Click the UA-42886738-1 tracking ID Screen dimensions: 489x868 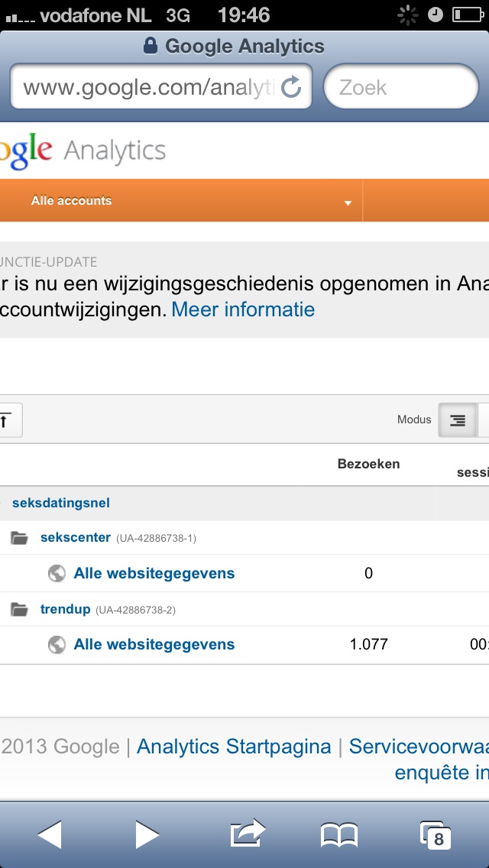click(156, 538)
